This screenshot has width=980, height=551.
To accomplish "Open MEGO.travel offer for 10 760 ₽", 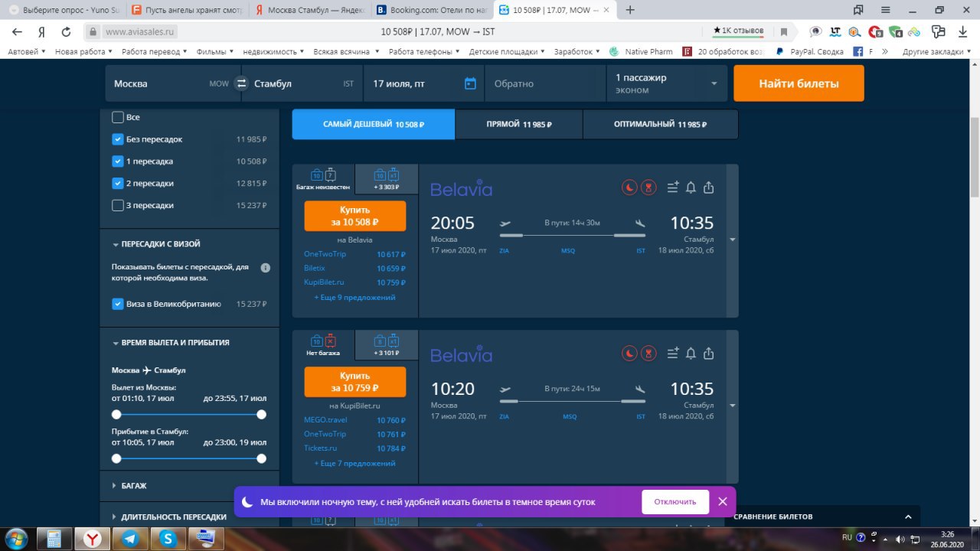I will (354, 420).
